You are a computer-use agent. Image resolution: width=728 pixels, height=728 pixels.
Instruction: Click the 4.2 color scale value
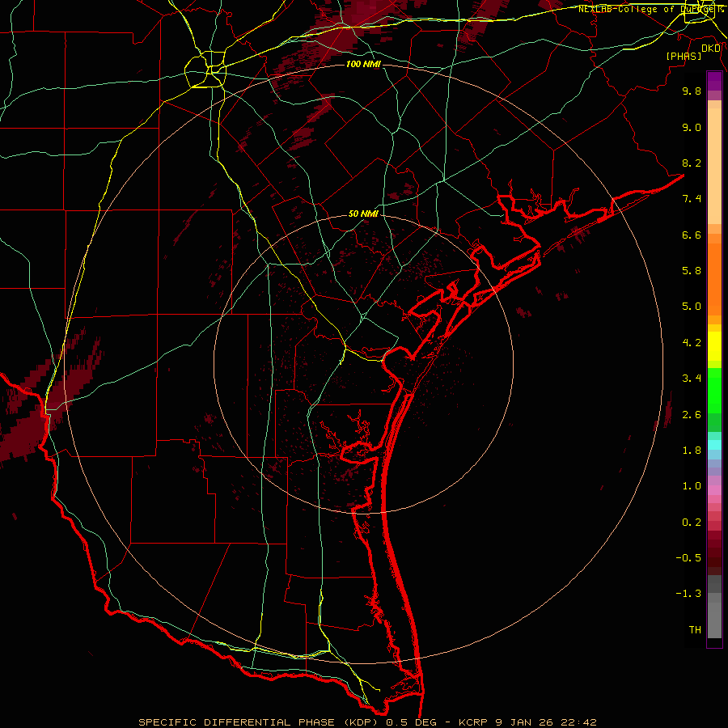click(692, 343)
